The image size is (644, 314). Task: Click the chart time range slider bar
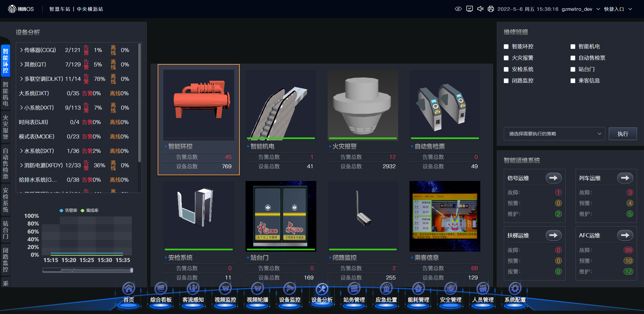88,270
